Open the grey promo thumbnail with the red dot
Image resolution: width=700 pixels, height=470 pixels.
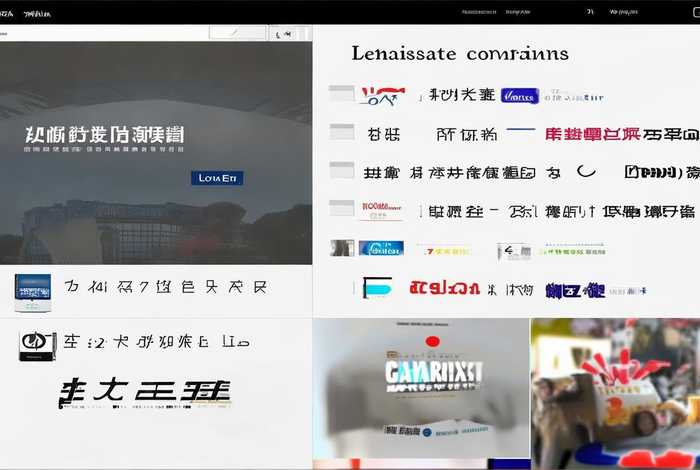click(x=421, y=388)
